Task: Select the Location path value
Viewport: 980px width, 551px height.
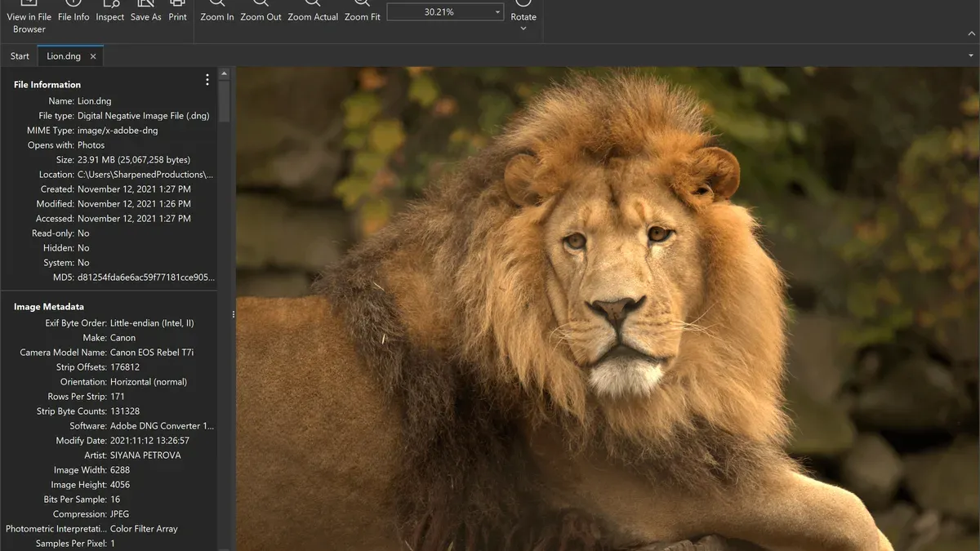Action: click(145, 175)
